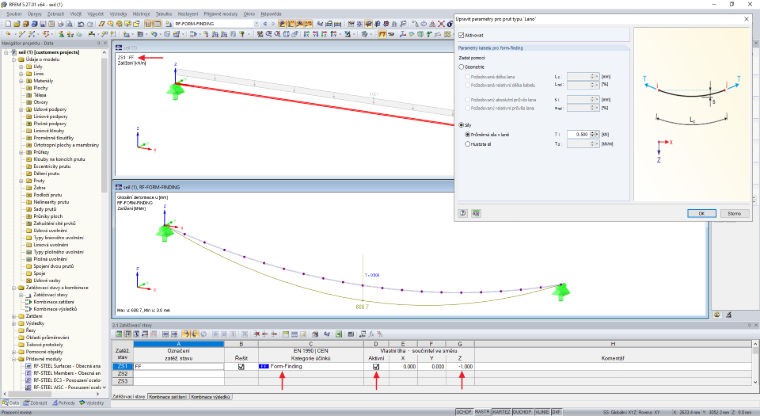Click the OK button in dialog
The height and width of the screenshot is (416, 760).
(x=701, y=213)
